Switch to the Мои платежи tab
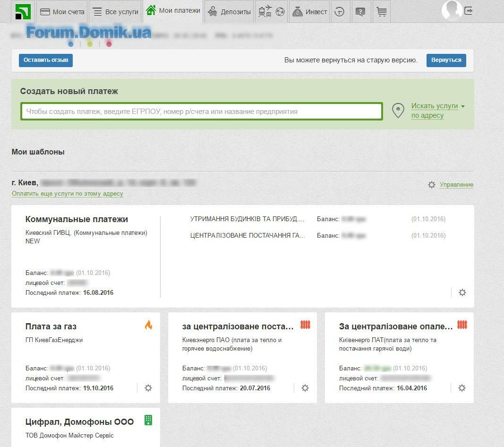 [x=173, y=10]
